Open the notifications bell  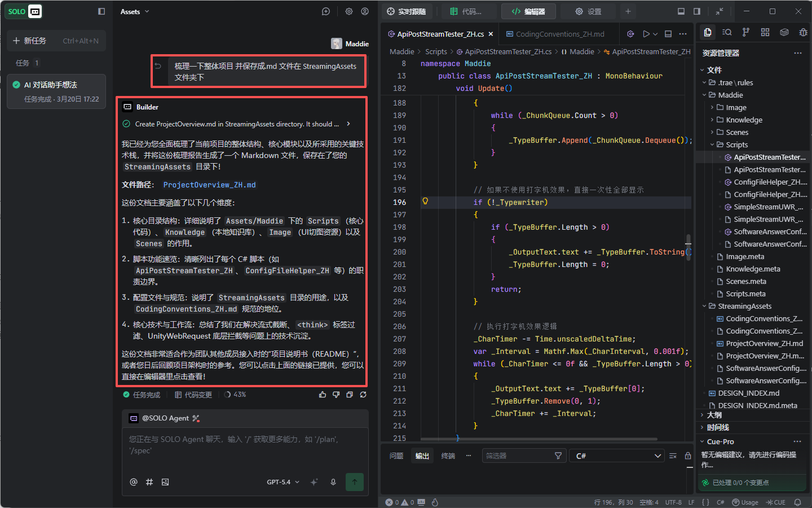click(x=798, y=502)
